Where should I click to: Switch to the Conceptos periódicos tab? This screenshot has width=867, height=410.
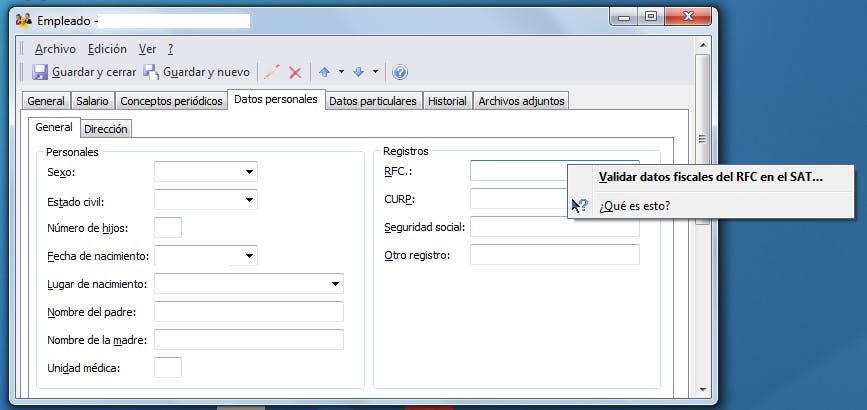pyautogui.click(x=171, y=101)
